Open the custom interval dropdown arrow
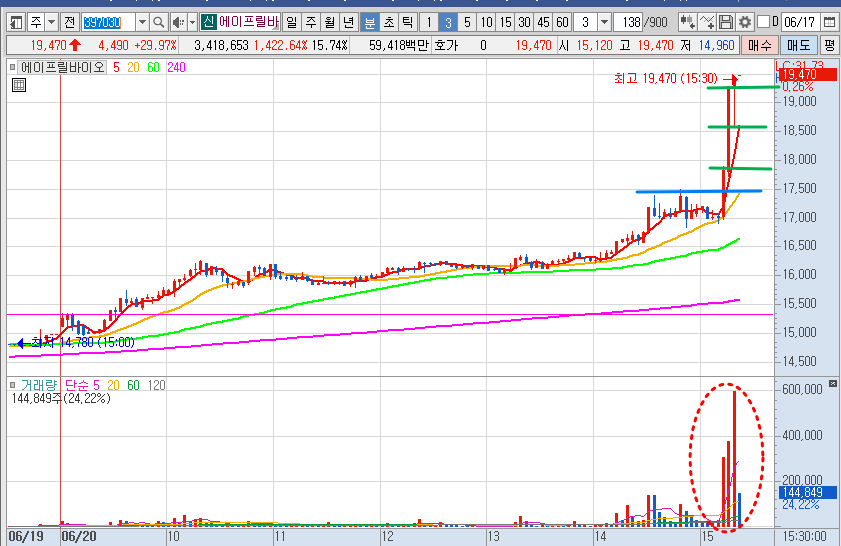Viewport: 841px width, 546px height. pos(604,23)
